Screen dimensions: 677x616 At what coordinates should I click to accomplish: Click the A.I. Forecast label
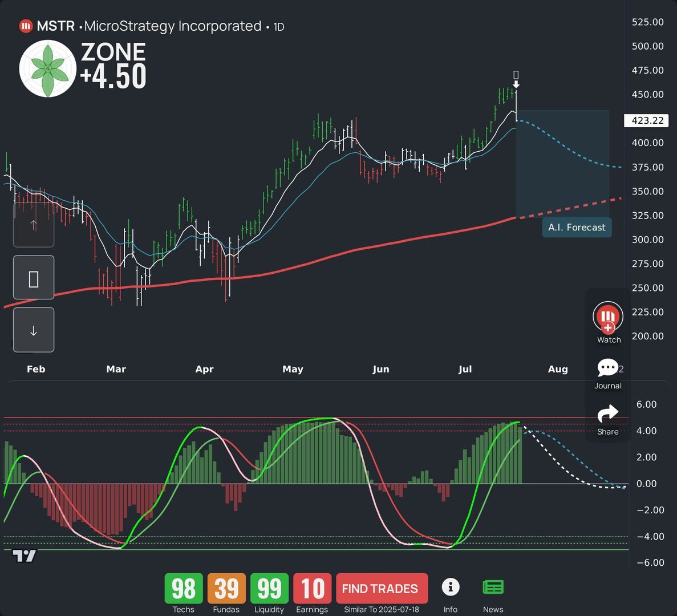[x=577, y=228]
